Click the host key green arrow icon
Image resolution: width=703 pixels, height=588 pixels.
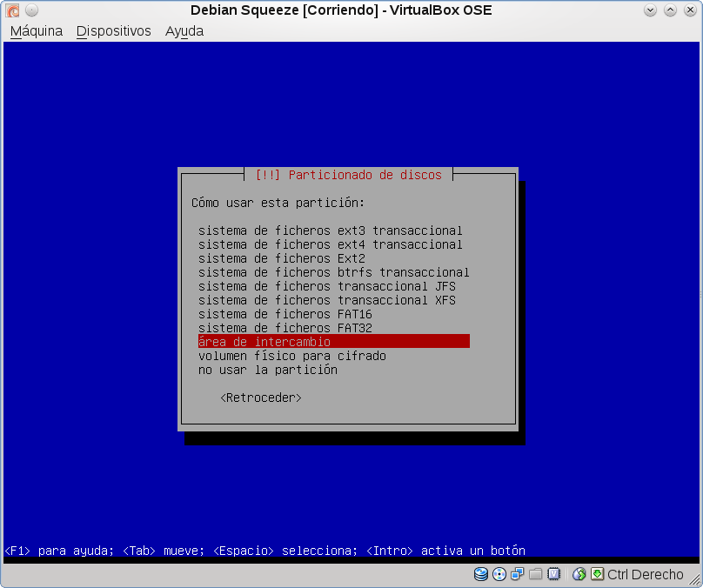pos(597,574)
